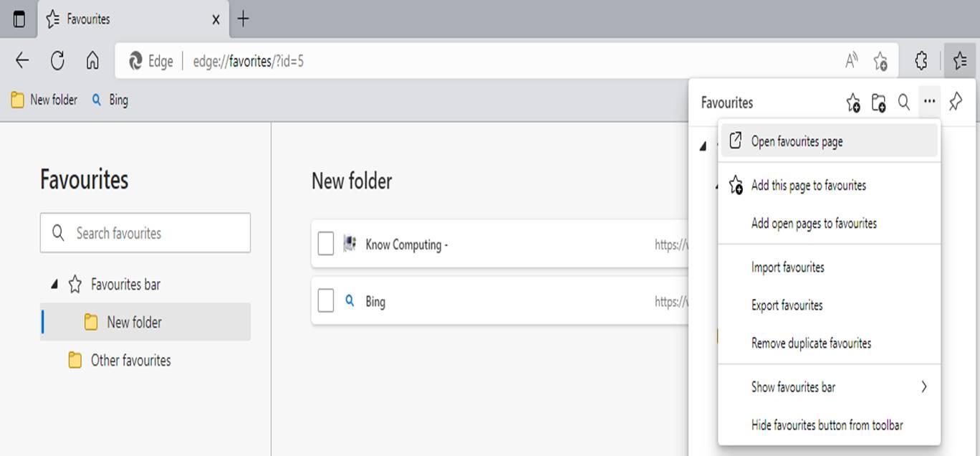Viewport: 980px width, 456px height.
Task: Click inside the Search favourites field
Action: (x=145, y=232)
